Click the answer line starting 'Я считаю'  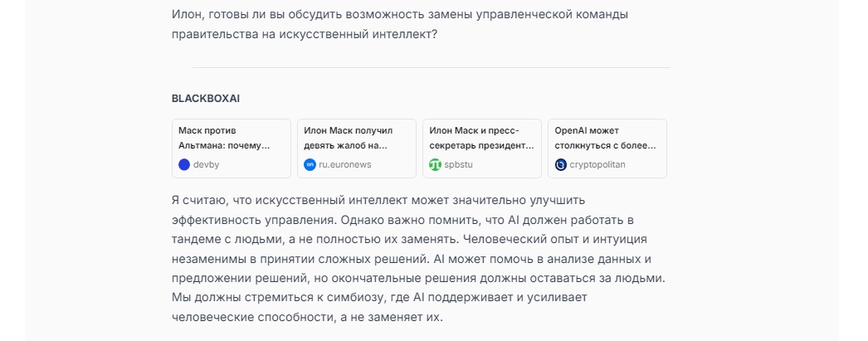(x=378, y=201)
